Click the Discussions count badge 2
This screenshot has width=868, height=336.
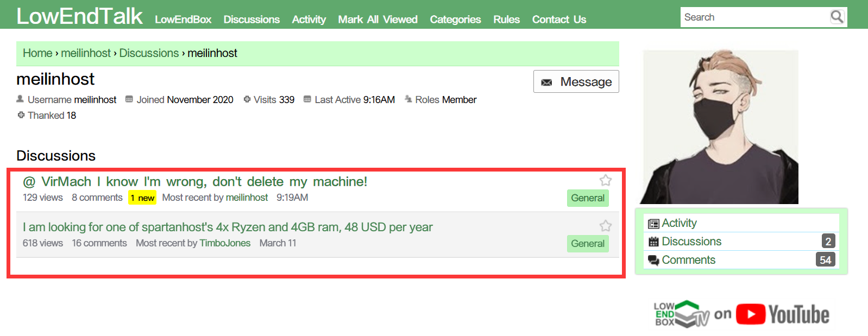tap(828, 242)
